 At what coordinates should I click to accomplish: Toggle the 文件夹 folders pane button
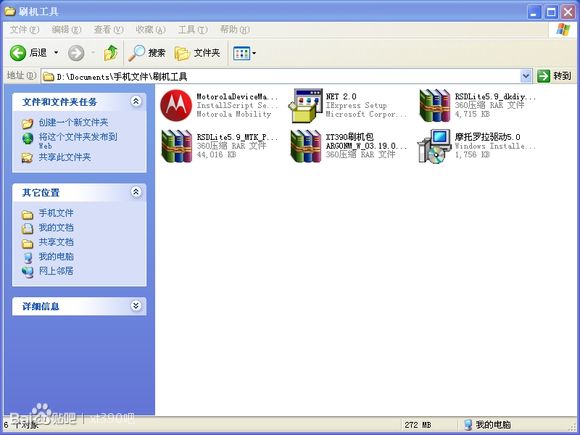pyautogui.click(x=197, y=53)
